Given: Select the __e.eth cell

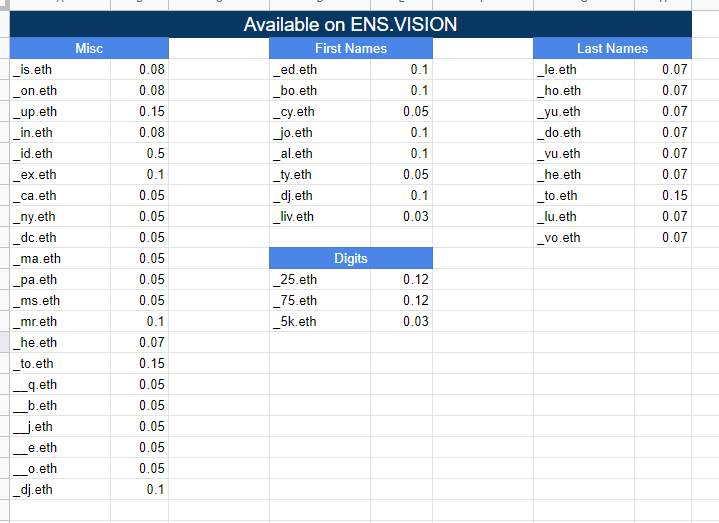Looking at the screenshot, I should [x=60, y=447].
